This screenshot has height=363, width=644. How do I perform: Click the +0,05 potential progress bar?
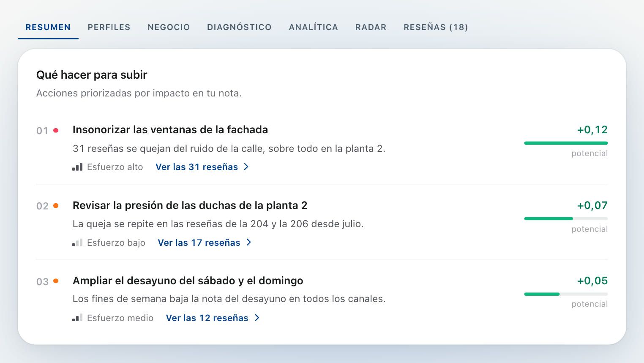(566, 294)
